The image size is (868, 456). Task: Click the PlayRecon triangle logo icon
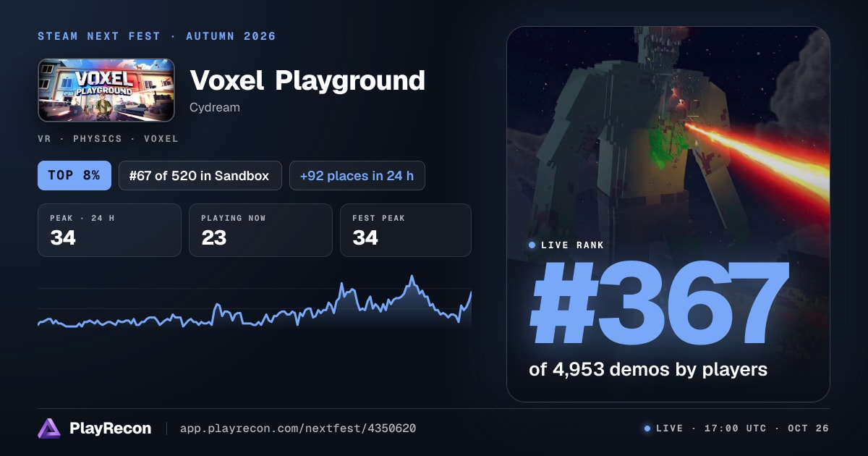point(49,428)
